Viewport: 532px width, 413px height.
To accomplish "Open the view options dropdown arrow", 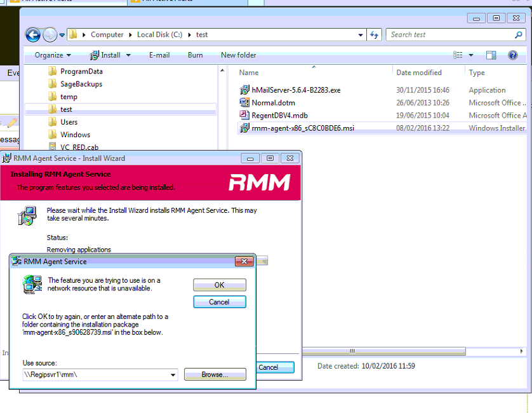I will pos(471,55).
